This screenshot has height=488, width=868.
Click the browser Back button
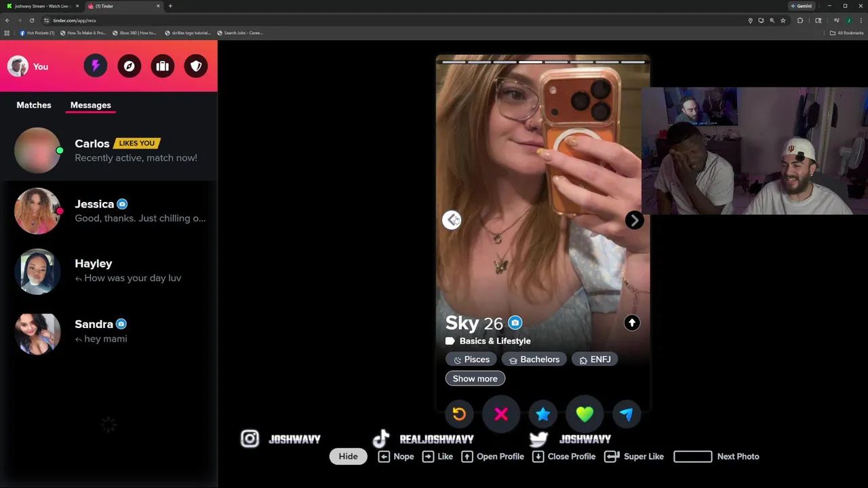click(7, 20)
